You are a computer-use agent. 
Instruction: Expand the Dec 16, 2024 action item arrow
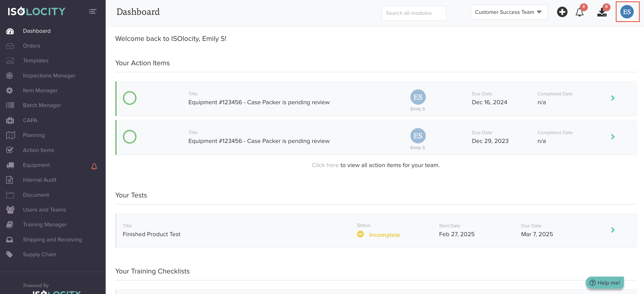[x=612, y=98]
